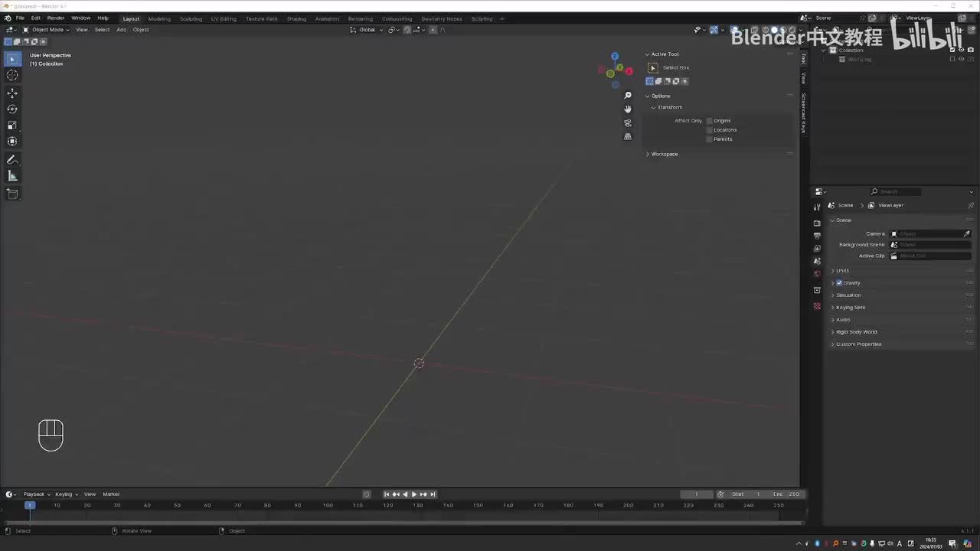
Task: Open the Playback dropdown in timeline
Action: point(36,494)
